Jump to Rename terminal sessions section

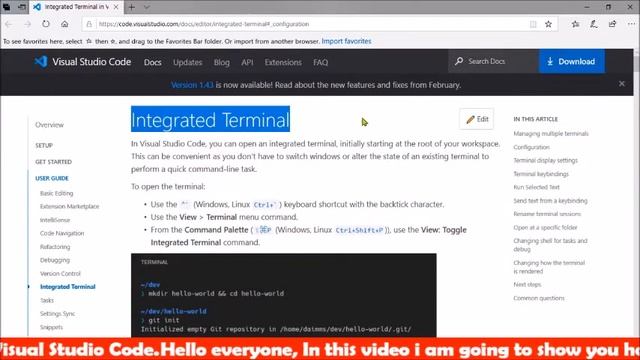pyautogui.click(x=547, y=214)
